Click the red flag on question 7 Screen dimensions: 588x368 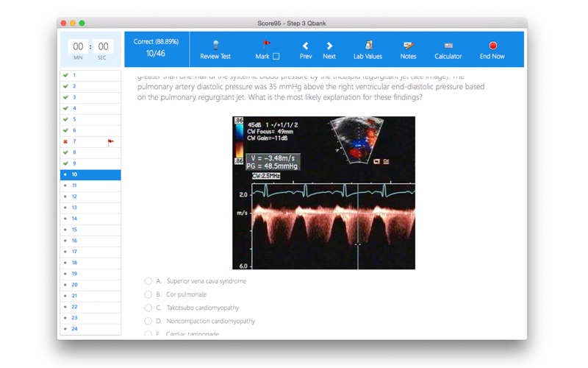point(111,142)
